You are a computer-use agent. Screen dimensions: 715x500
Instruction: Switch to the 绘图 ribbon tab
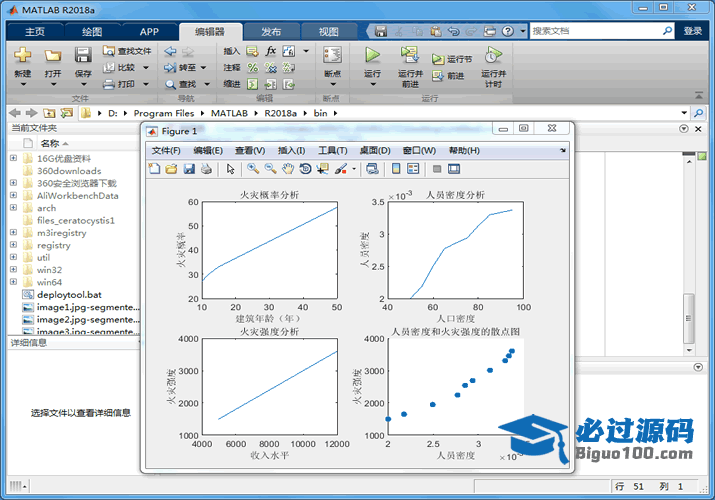coord(91,31)
